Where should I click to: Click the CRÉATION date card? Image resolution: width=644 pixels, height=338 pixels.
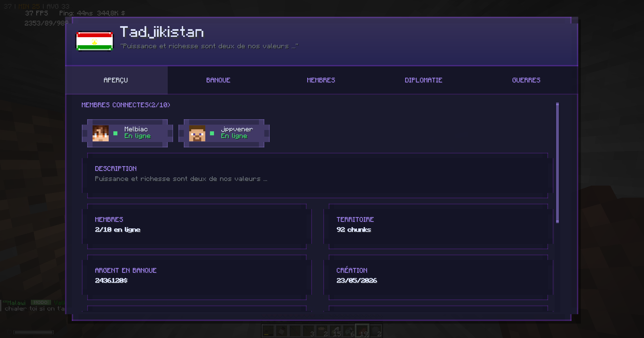438,277
